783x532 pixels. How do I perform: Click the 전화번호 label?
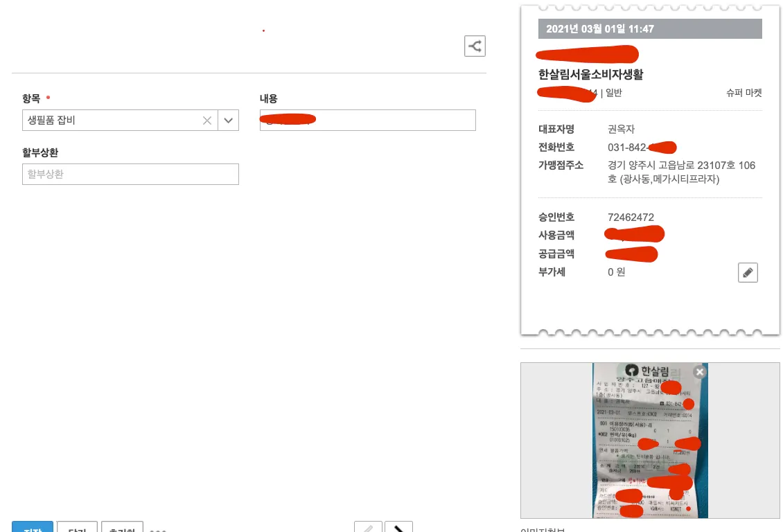pyautogui.click(x=556, y=148)
